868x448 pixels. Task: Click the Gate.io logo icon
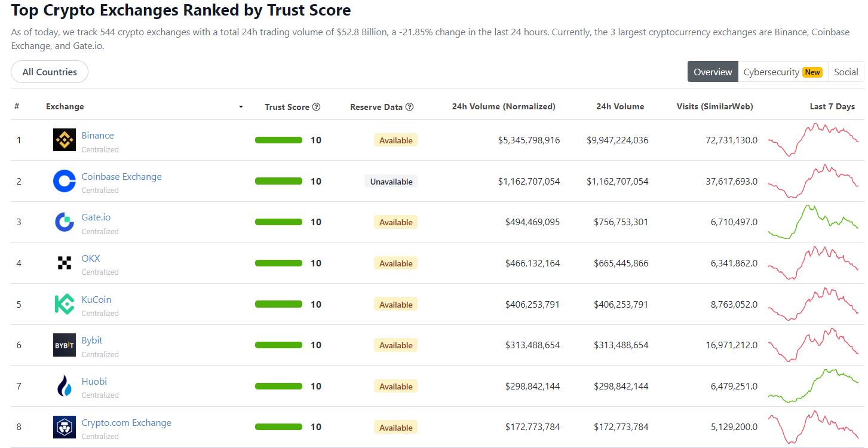(65, 222)
